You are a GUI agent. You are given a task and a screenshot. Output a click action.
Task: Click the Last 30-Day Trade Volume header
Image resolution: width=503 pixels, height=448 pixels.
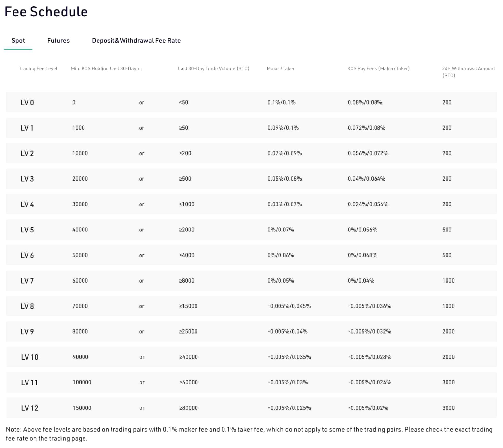213,68
